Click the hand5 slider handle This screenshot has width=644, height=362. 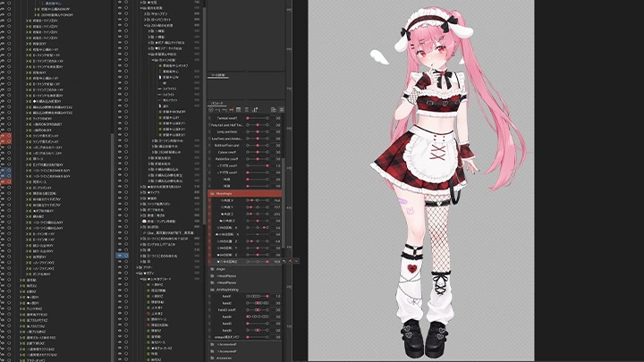tap(248, 324)
